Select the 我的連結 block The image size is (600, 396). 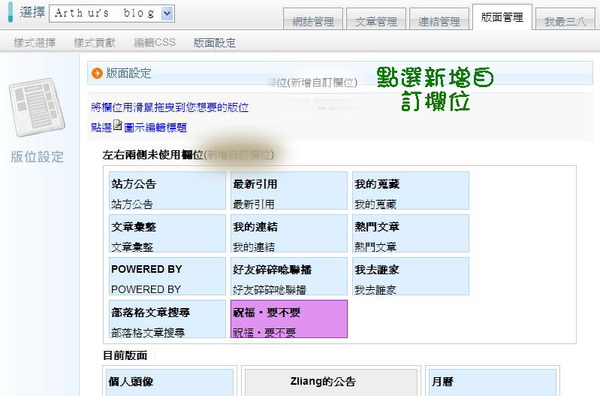(289, 233)
